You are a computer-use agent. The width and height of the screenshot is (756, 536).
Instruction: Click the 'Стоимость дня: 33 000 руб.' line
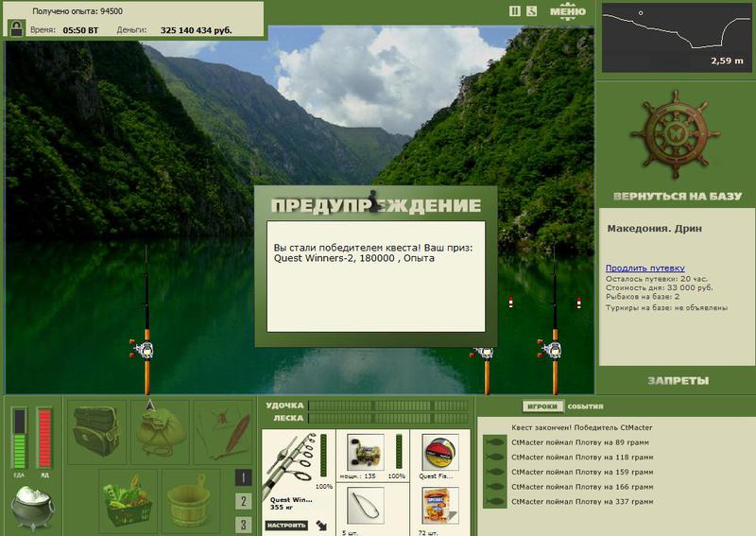[x=659, y=287]
